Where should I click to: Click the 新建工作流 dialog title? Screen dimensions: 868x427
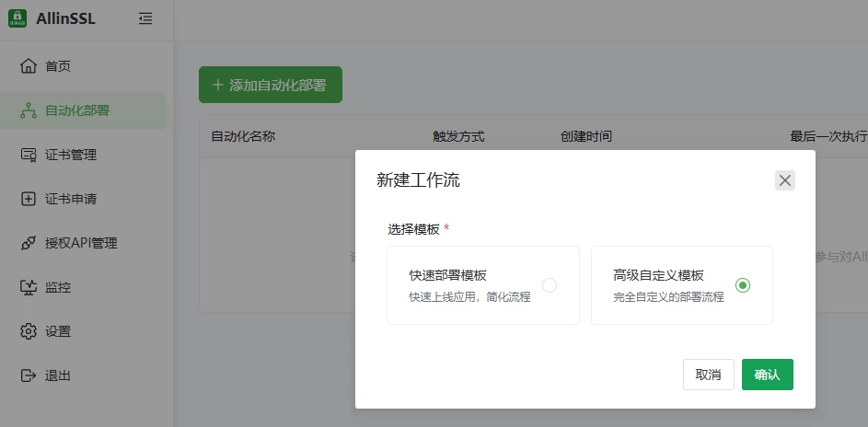[418, 180]
